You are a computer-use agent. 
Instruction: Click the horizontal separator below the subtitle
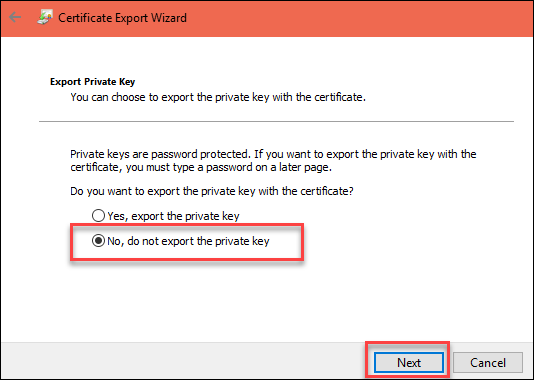(x=276, y=121)
